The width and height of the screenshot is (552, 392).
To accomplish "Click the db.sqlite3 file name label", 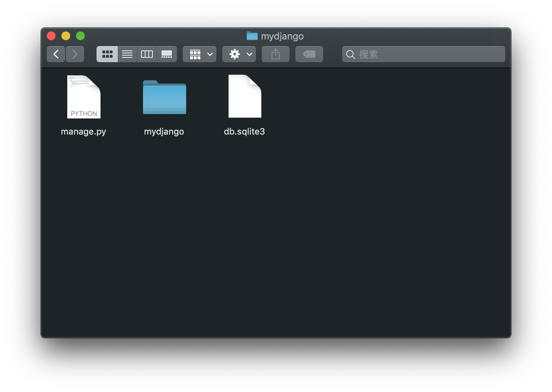I will [245, 132].
